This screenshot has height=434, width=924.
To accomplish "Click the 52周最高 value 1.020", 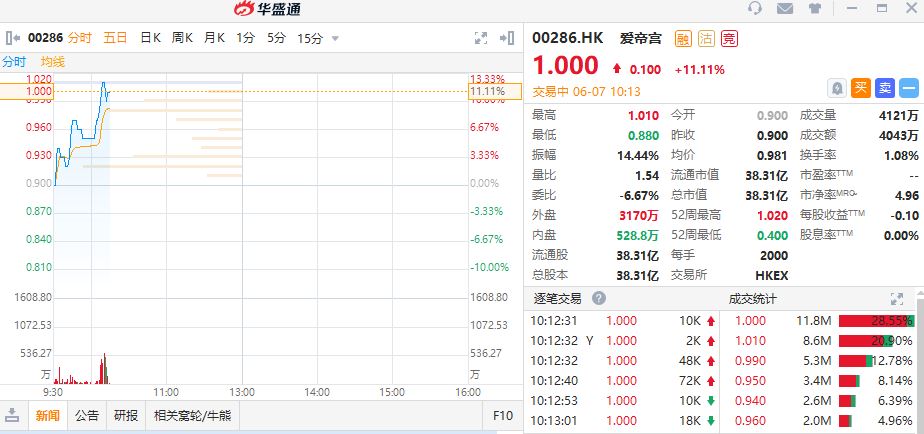I will coord(773,216).
